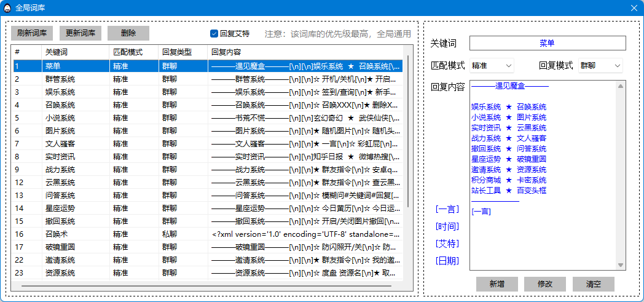The width and height of the screenshot is (644, 302).
Task: Select the 撤回系统 row
Action: click(x=207, y=221)
